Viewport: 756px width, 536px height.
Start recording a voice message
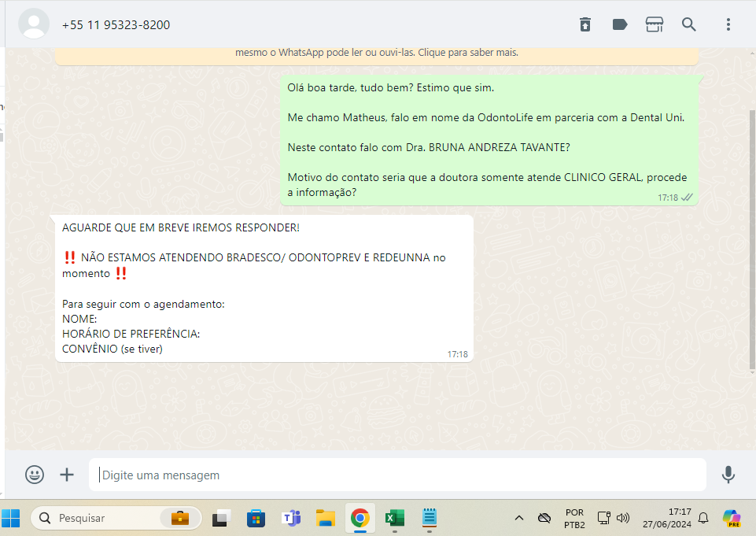coord(728,475)
